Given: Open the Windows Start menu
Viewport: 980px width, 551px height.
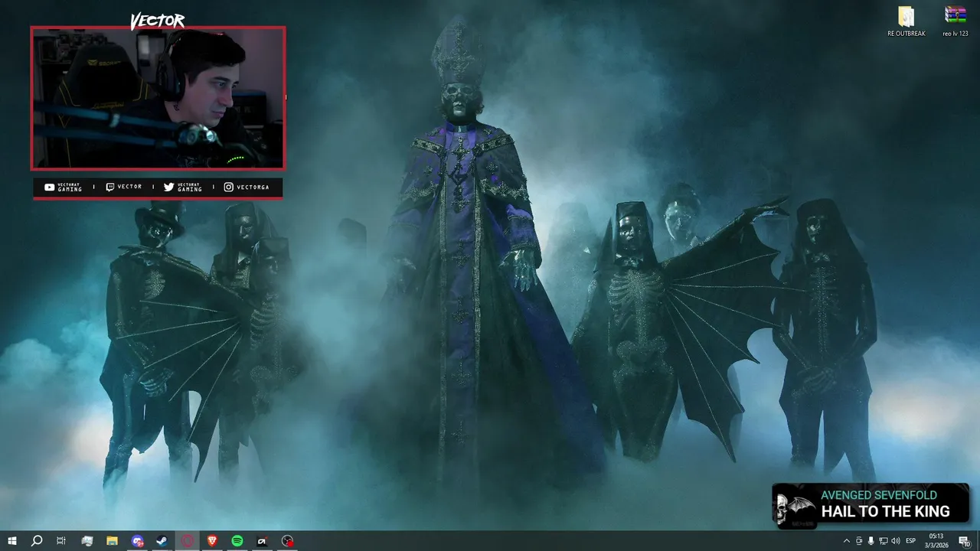Looking at the screenshot, I should click(11, 541).
